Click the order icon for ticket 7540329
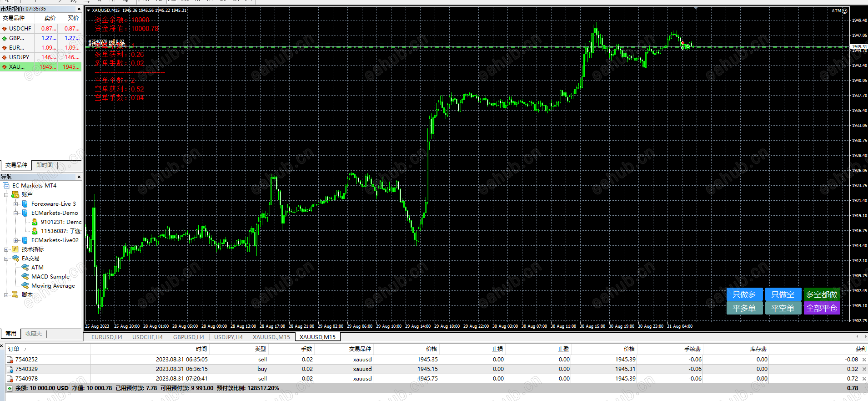 10,369
